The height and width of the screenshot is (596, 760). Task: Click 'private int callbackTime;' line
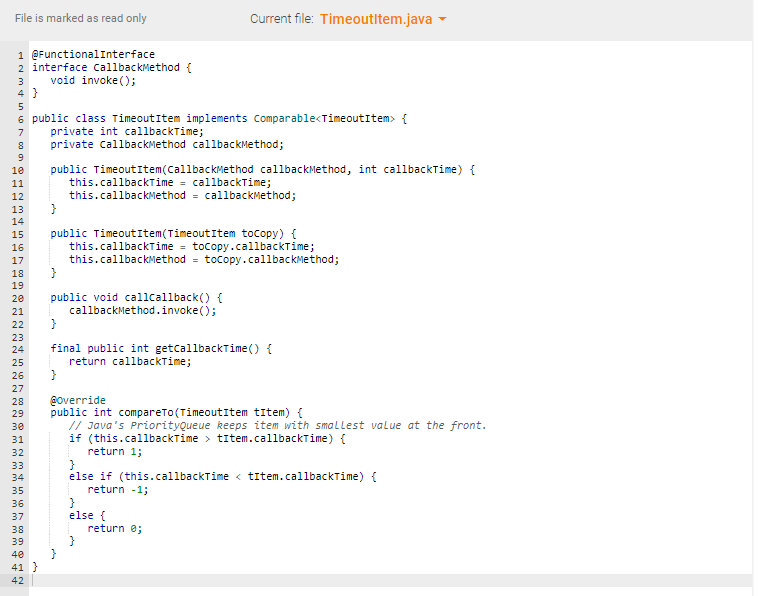(x=127, y=131)
